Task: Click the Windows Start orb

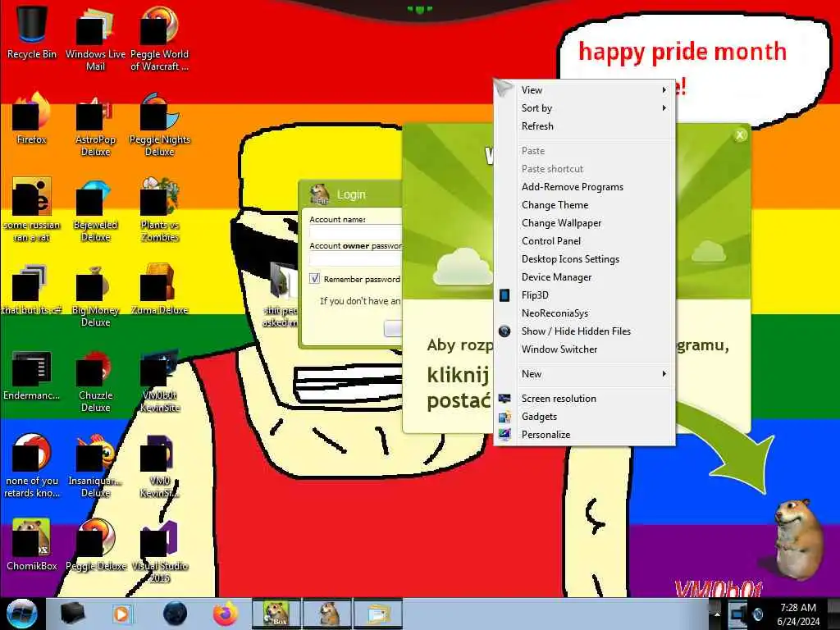Action: tap(21, 614)
